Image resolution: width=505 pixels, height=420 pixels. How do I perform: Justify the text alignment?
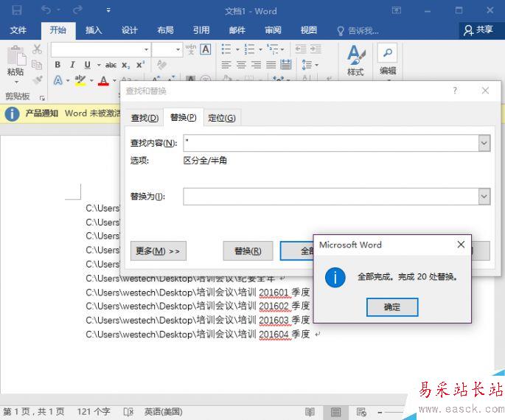tap(271, 65)
